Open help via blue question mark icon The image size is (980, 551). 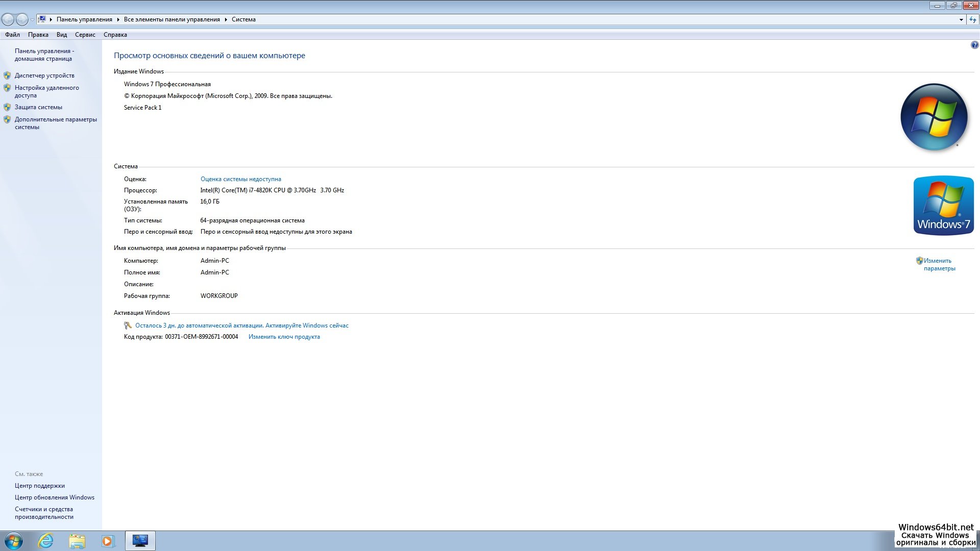pos(974,45)
